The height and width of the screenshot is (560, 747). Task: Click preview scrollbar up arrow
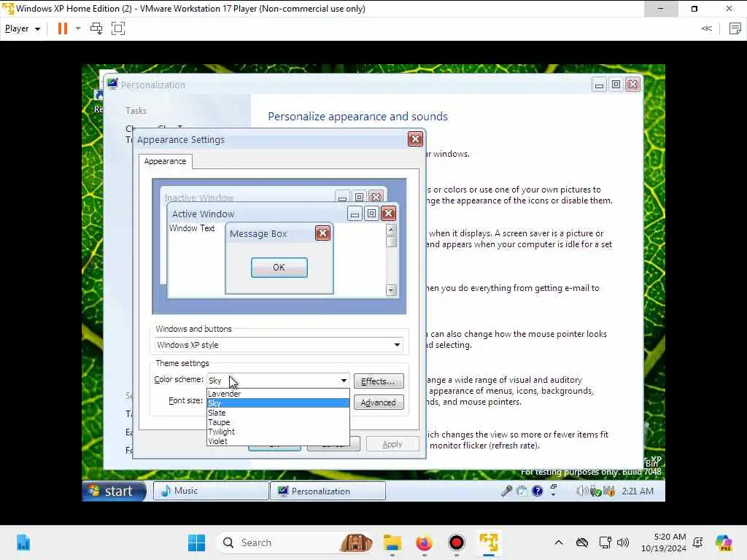pyautogui.click(x=391, y=230)
